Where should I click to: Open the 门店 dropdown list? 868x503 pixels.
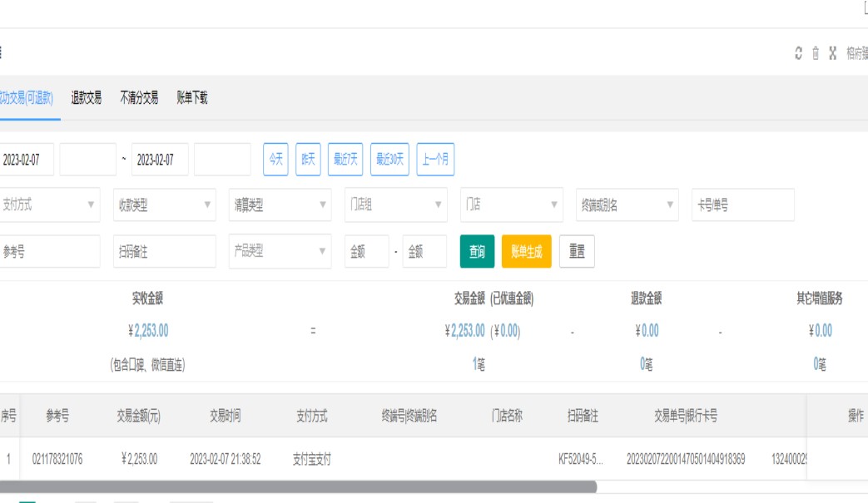pyautogui.click(x=511, y=205)
